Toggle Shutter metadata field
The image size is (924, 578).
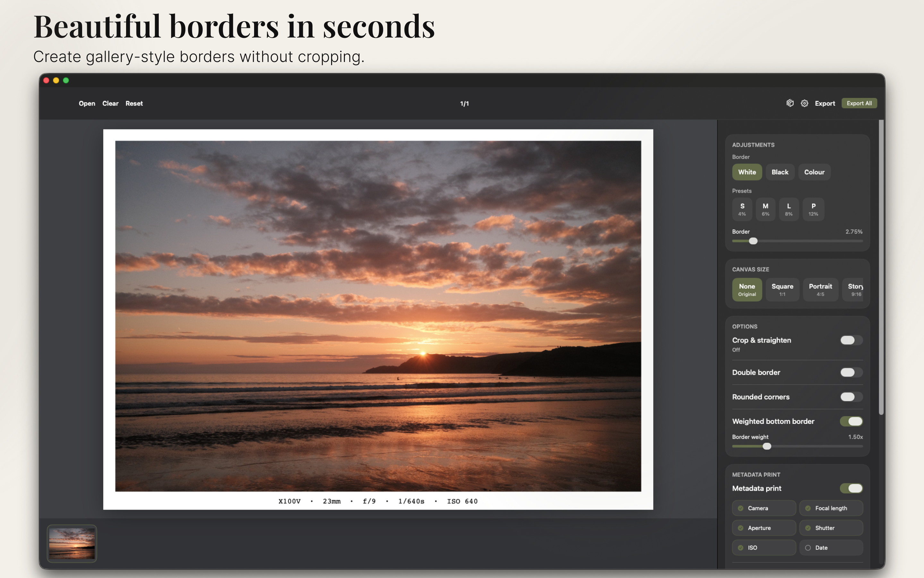point(831,528)
